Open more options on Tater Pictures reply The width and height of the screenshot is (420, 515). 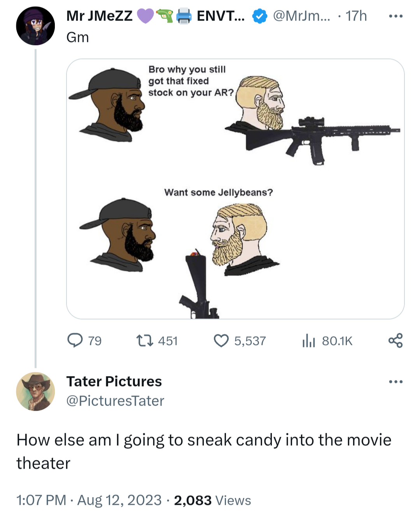(x=395, y=382)
